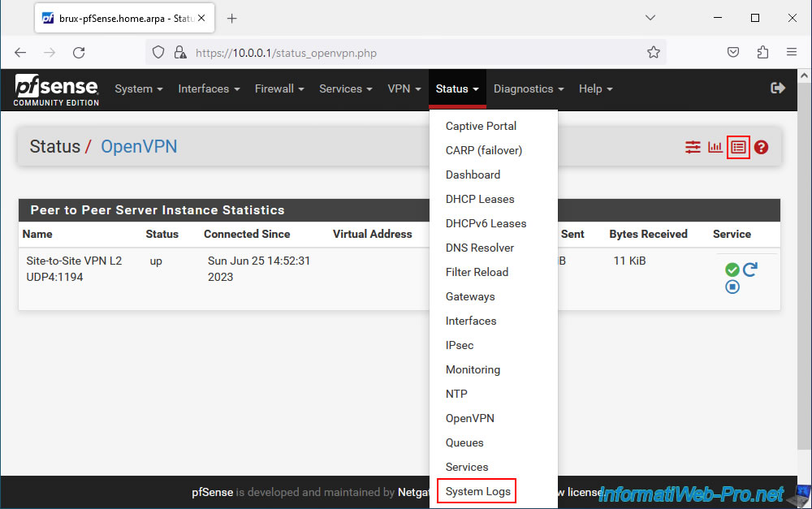812x509 pixels.
Task: Expand the Help menu
Action: pyautogui.click(x=595, y=89)
